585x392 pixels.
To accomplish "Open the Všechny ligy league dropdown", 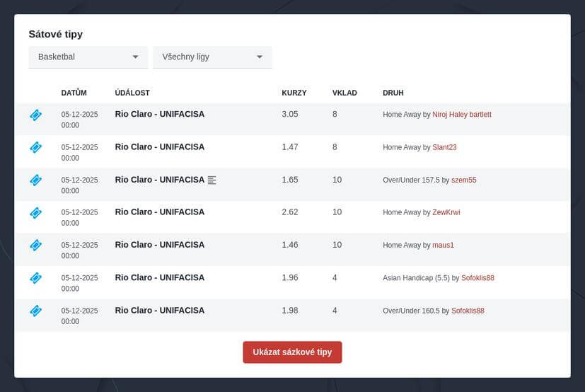I will point(212,57).
